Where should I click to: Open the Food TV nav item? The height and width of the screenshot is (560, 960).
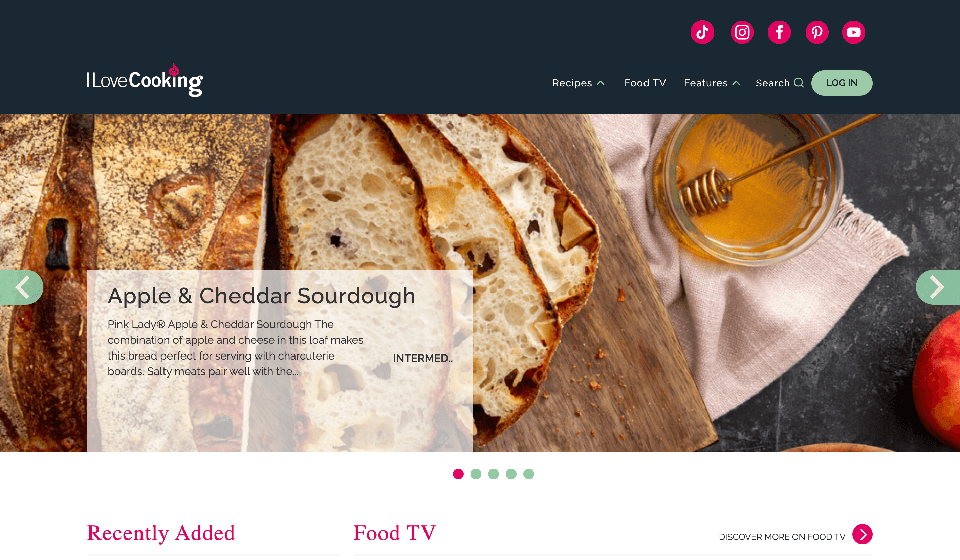click(645, 83)
